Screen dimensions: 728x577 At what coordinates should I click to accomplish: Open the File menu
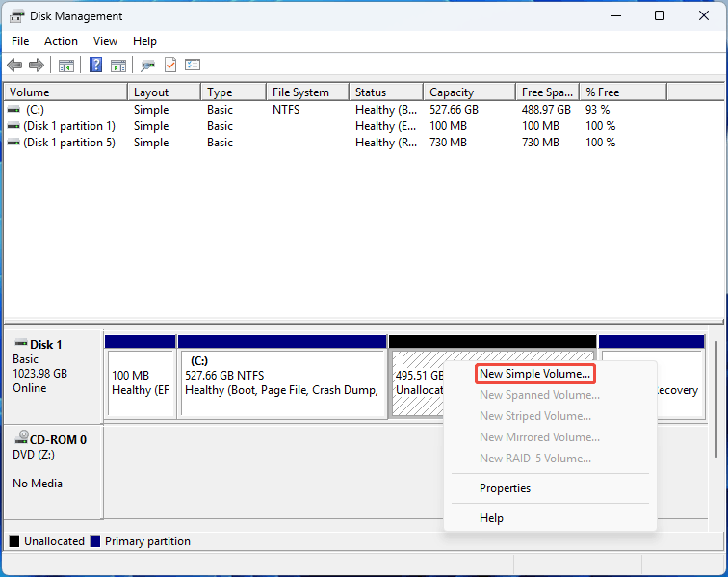[20, 41]
